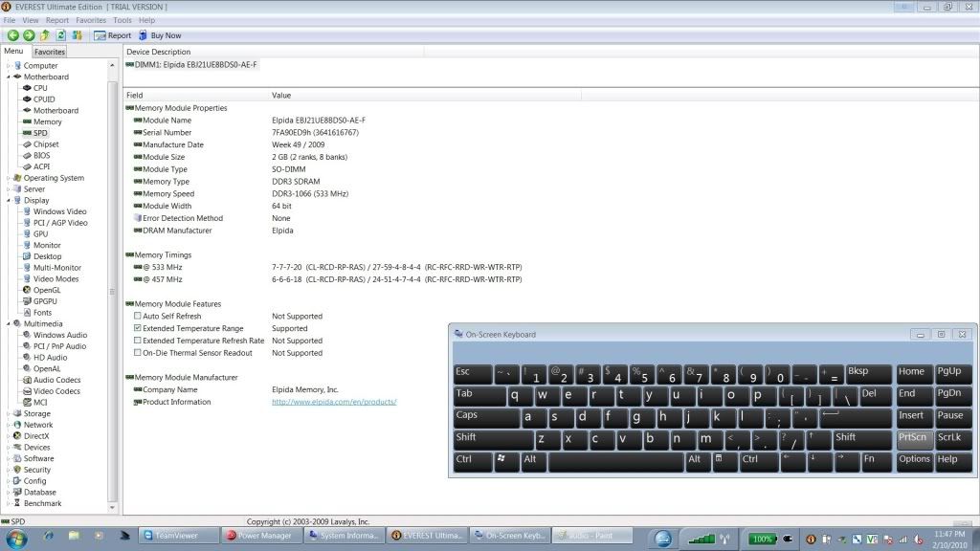Select the Security tree item

click(x=37, y=470)
